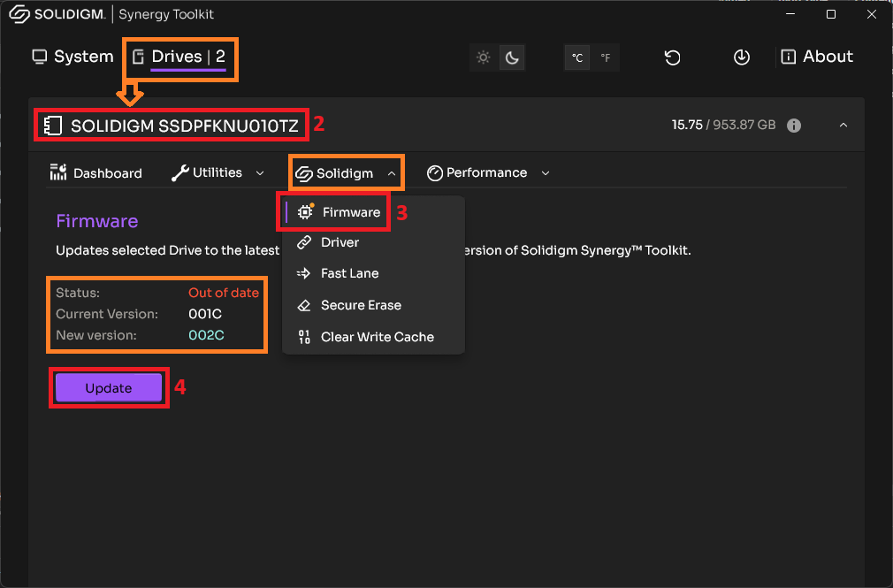Screen dimensions: 893x588
Task: Click the Driver link icon
Action: pos(304,242)
